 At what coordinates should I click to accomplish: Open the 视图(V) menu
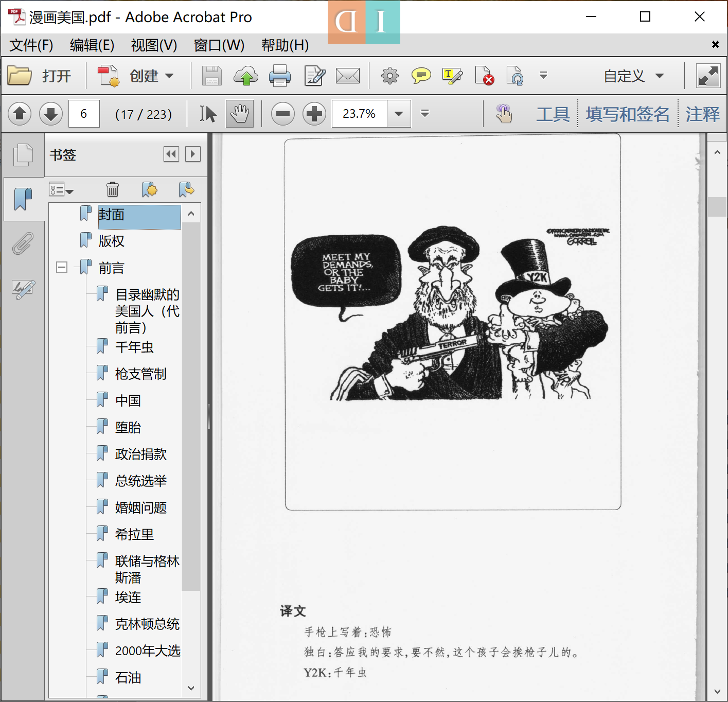(154, 45)
